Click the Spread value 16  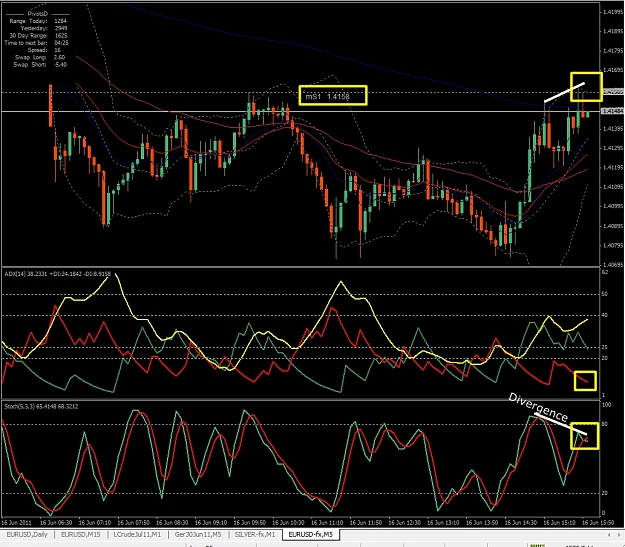coord(57,50)
